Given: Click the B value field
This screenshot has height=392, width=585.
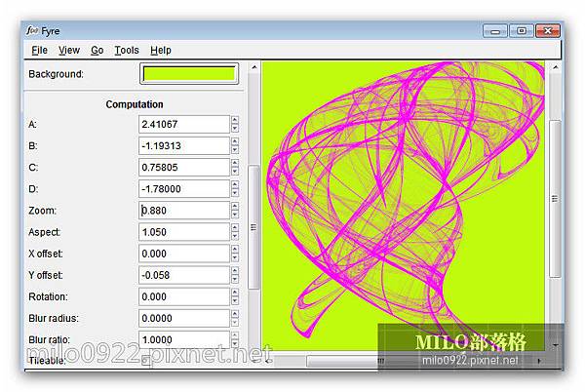Looking at the screenshot, I should coord(184,146).
